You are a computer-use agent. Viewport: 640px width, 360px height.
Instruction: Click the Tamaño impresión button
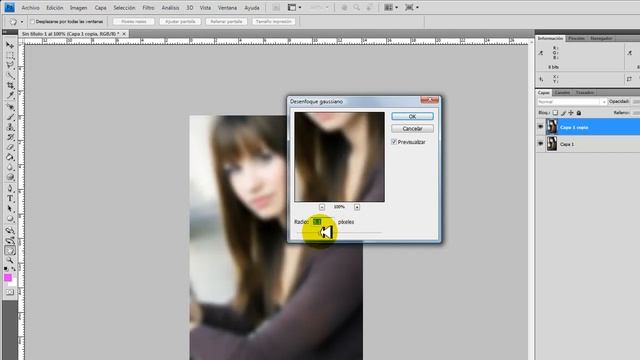coord(274,22)
